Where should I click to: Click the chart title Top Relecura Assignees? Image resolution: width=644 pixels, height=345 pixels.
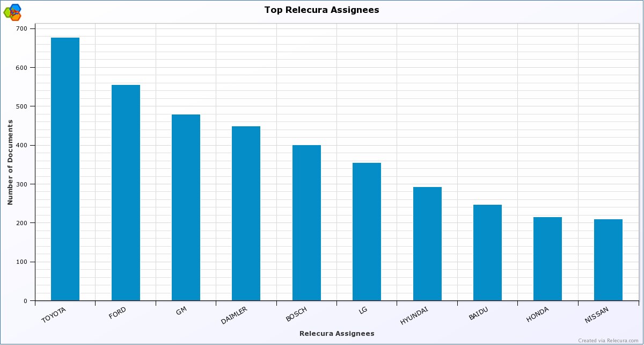(x=322, y=10)
